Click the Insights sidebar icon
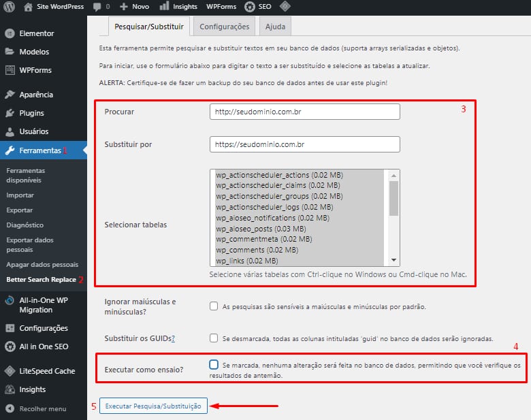 [x=10, y=389]
